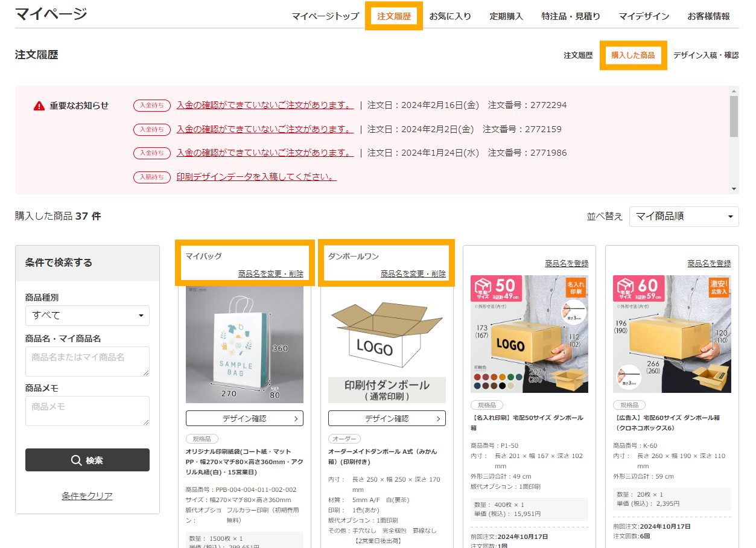
Task: Open SAMPLE BAG paper bag thumbnail
Action: [244, 344]
